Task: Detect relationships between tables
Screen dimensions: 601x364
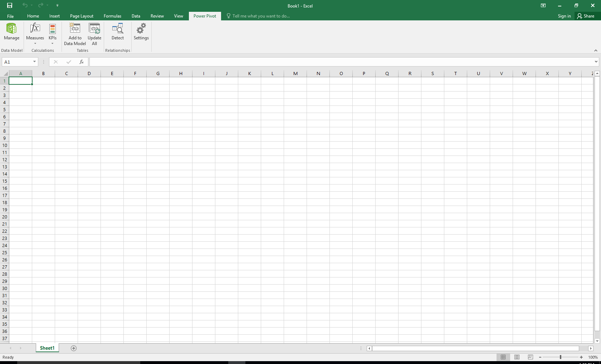Action: (117, 32)
